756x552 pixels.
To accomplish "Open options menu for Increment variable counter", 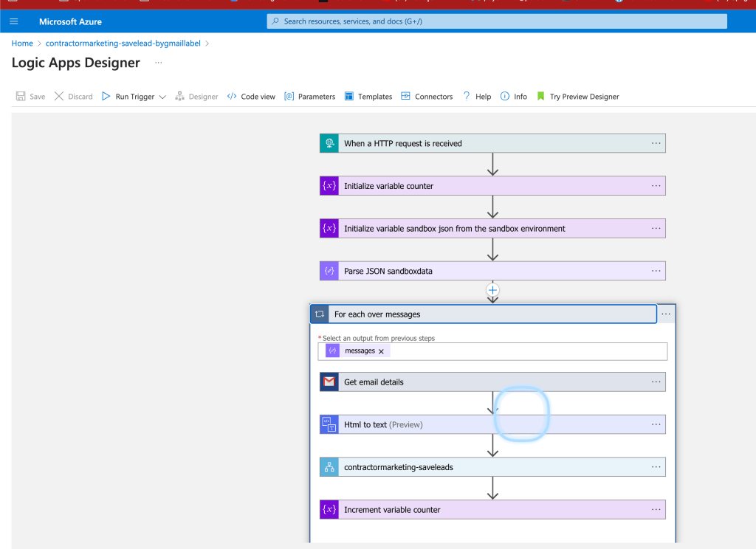I will [656, 510].
